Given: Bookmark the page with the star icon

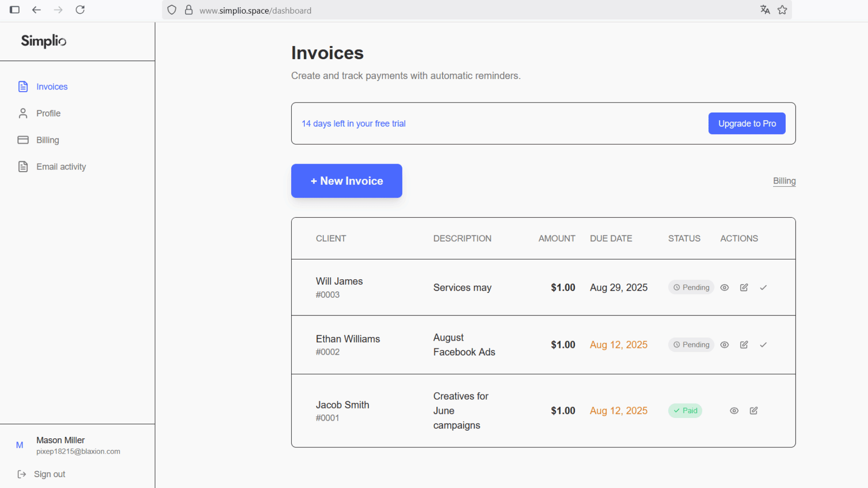Looking at the screenshot, I should [783, 9].
